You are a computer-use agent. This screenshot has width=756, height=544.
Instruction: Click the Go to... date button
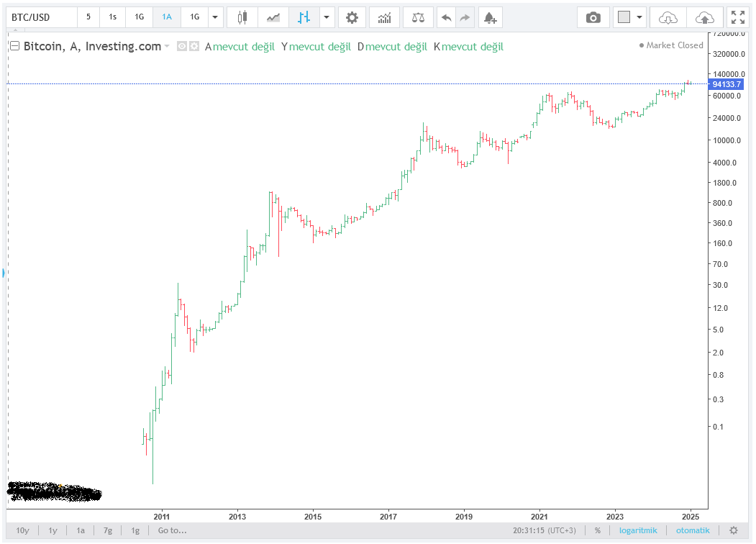click(172, 530)
